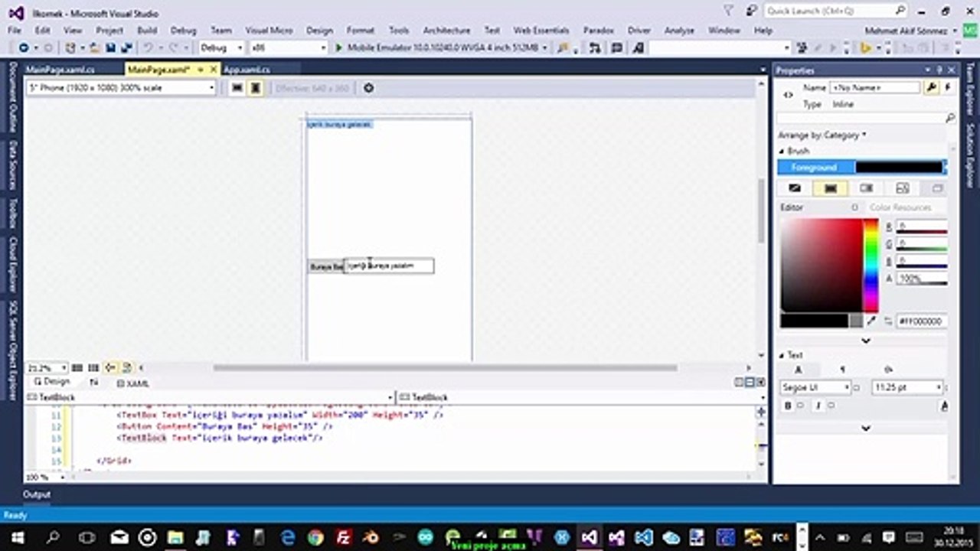Image resolution: width=980 pixels, height=551 pixels.
Task: Select the XAML view tab
Action: [x=133, y=383]
